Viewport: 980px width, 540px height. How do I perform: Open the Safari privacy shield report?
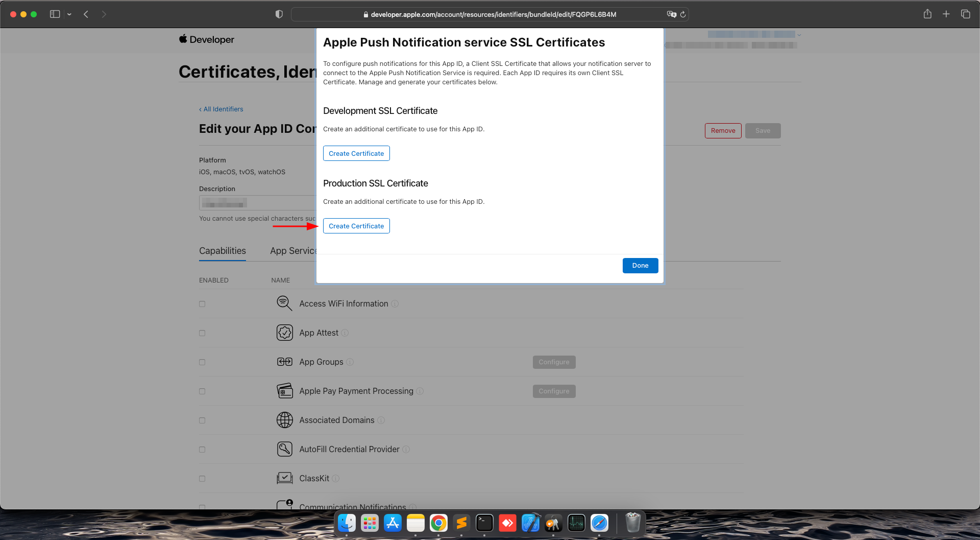(x=279, y=14)
